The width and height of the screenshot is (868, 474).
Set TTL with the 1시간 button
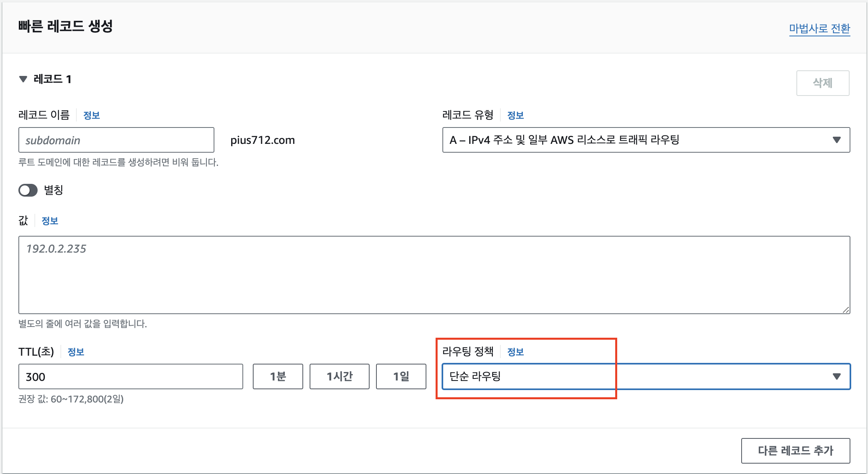(x=339, y=376)
